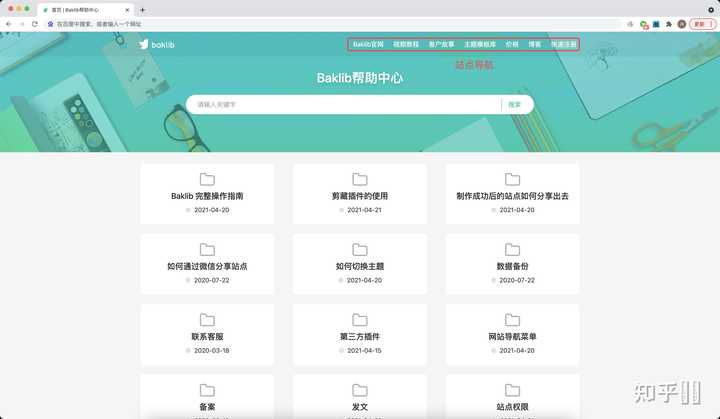
Task: Open the Baklib 完整操作指南 title link
Action: coord(207,196)
